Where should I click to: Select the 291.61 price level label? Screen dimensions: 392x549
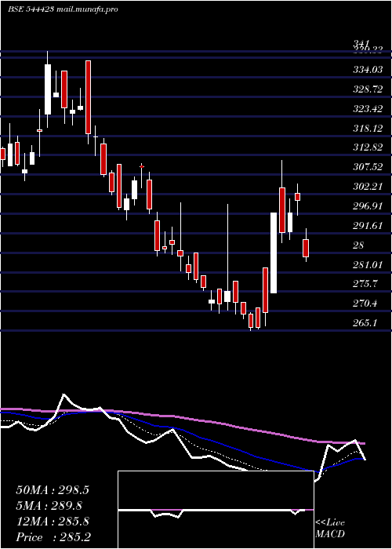point(368,226)
